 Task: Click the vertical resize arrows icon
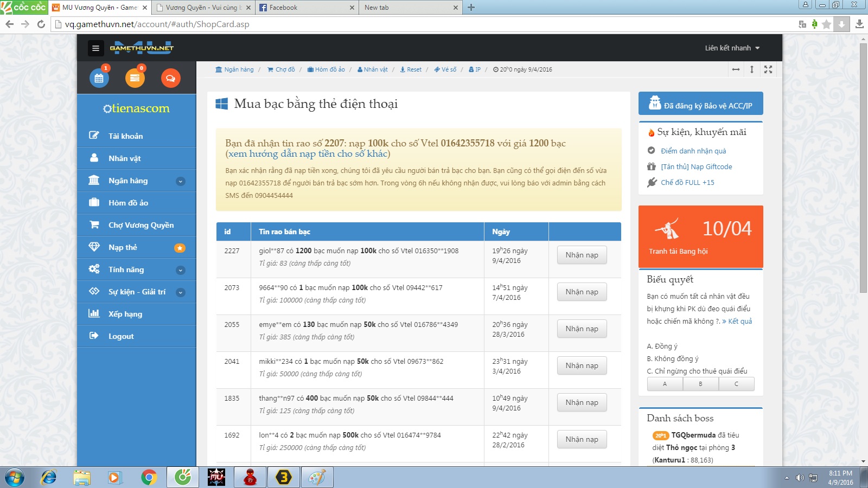click(x=752, y=69)
